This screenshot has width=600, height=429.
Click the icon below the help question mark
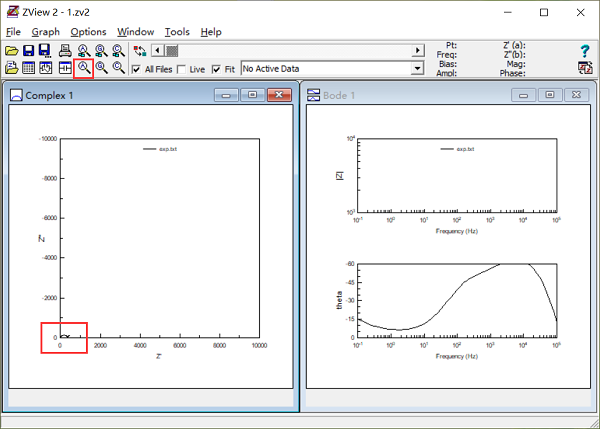585,68
